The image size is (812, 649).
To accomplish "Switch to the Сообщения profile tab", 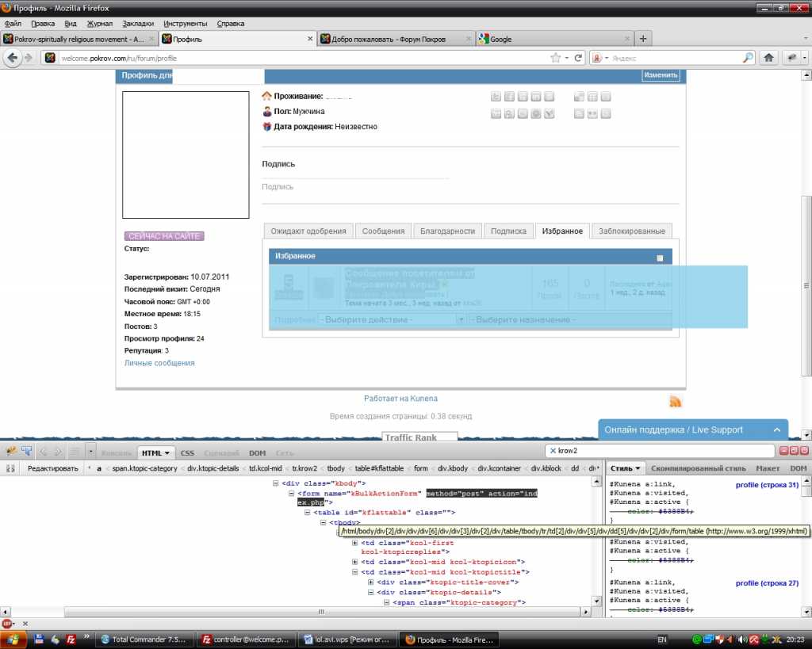I will tap(383, 231).
